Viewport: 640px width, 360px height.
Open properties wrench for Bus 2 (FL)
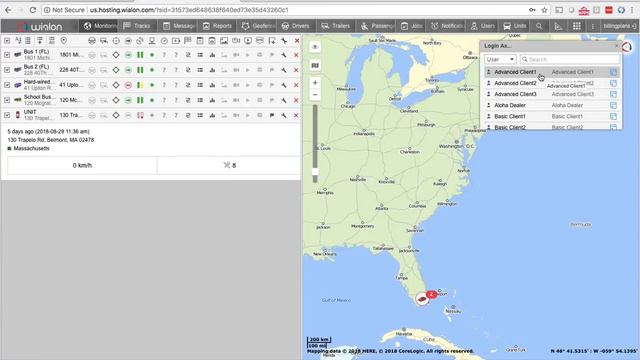pyautogui.click(x=284, y=70)
